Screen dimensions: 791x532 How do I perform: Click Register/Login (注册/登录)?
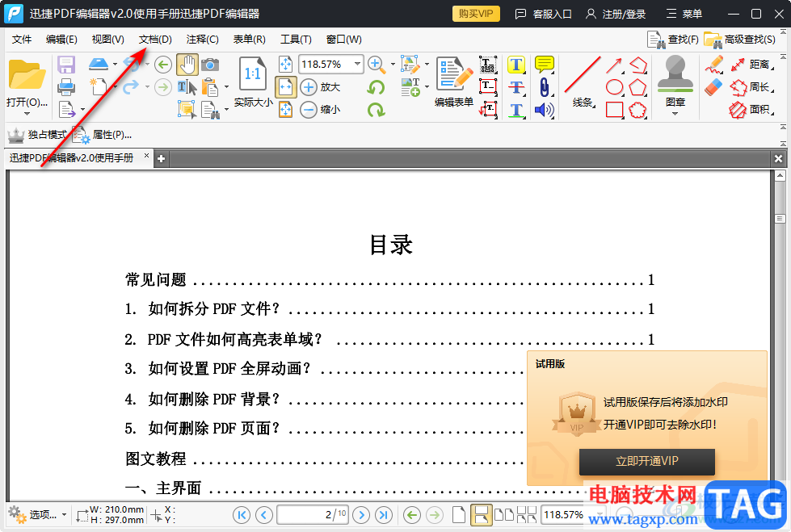click(x=616, y=14)
